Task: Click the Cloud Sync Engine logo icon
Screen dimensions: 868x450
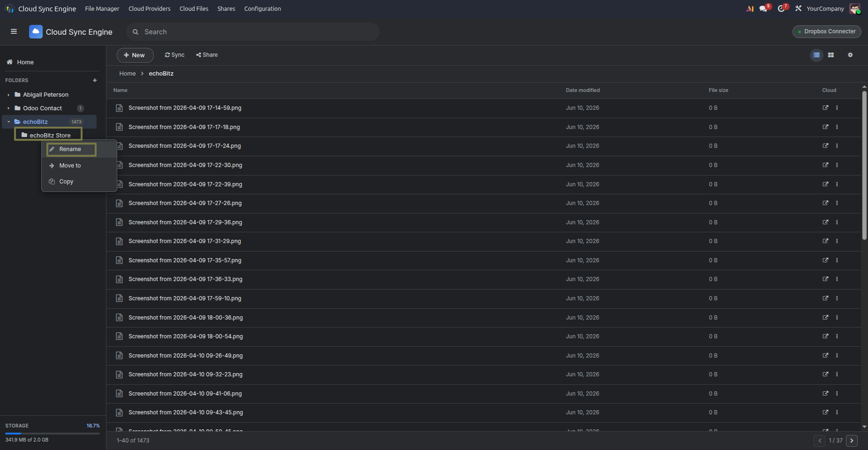Action: pos(36,31)
